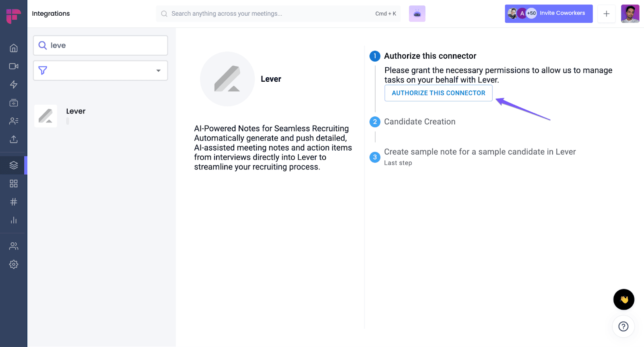Select the hashtag topics icon
Screen dimensions: 644x347
[x=14, y=202]
